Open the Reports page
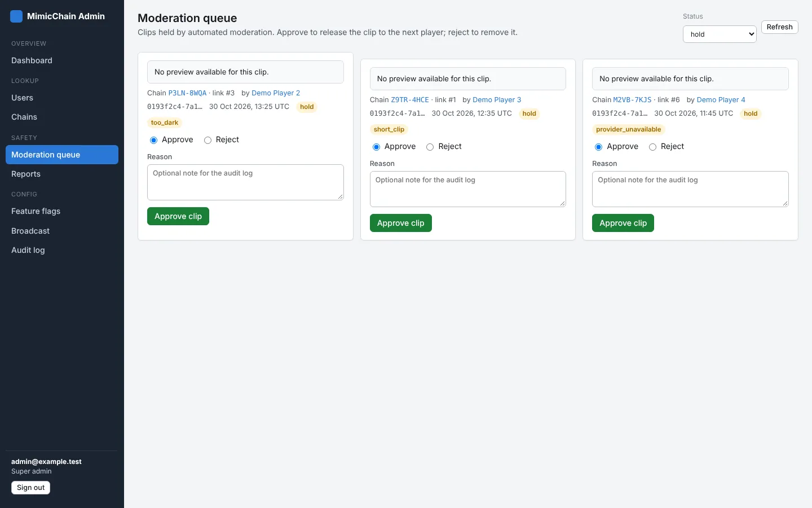Screen dimensions: 812x508 pos(62,174)
